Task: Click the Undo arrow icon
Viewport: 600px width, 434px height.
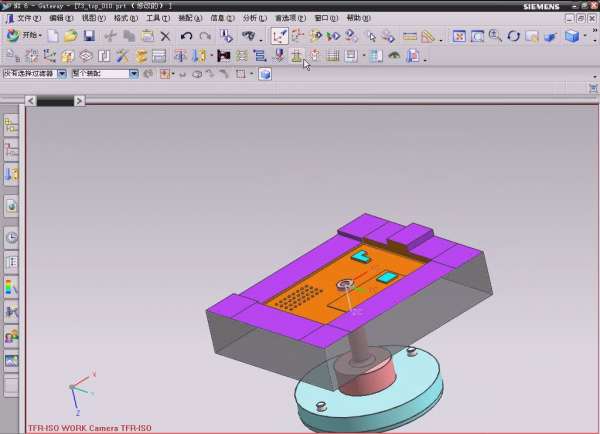Action: click(186, 36)
